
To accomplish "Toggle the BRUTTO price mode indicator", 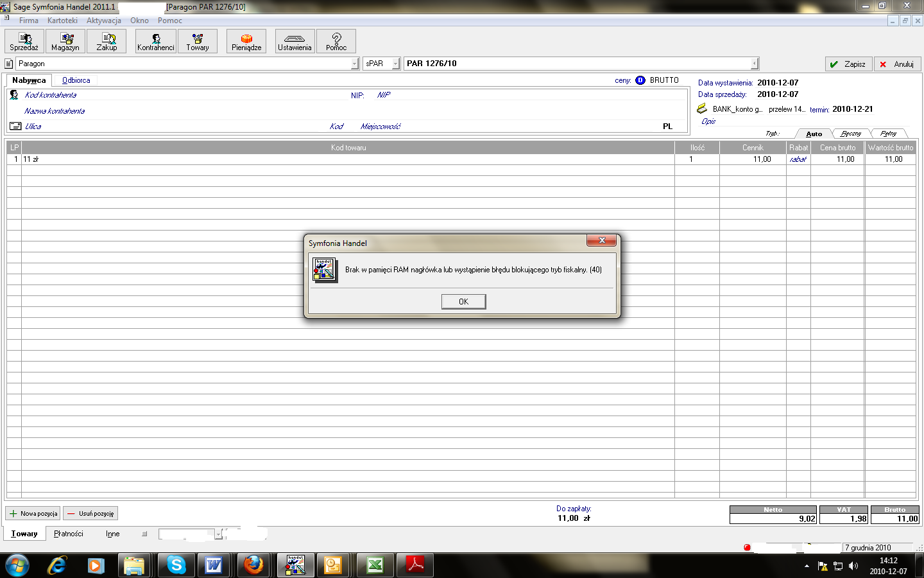I will [640, 80].
